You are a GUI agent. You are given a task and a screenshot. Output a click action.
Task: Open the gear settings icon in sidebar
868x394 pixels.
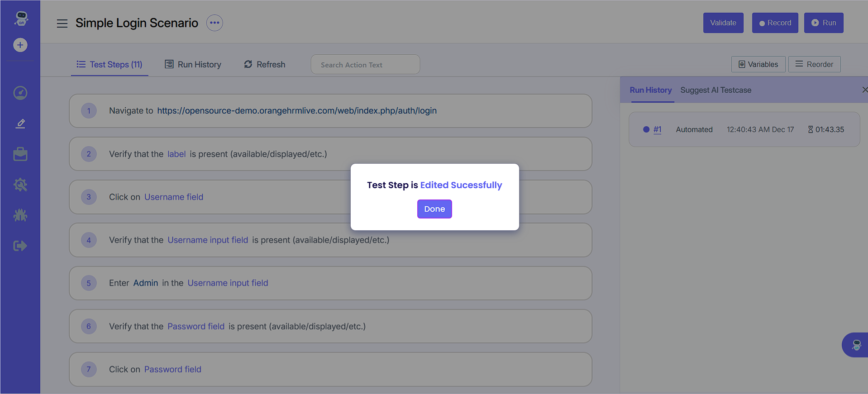pyautogui.click(x=20, y=185)
